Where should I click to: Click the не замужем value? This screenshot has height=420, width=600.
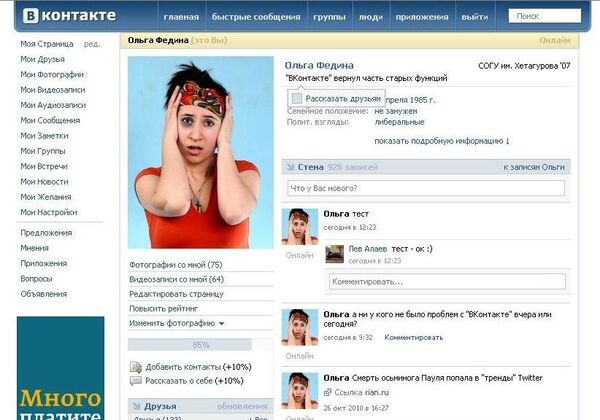pos(396,111)
